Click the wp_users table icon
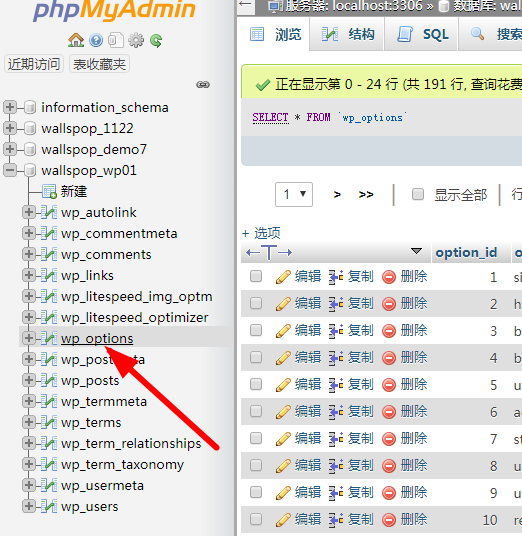This screenshot has height=536, width=522. click(49, 506)
